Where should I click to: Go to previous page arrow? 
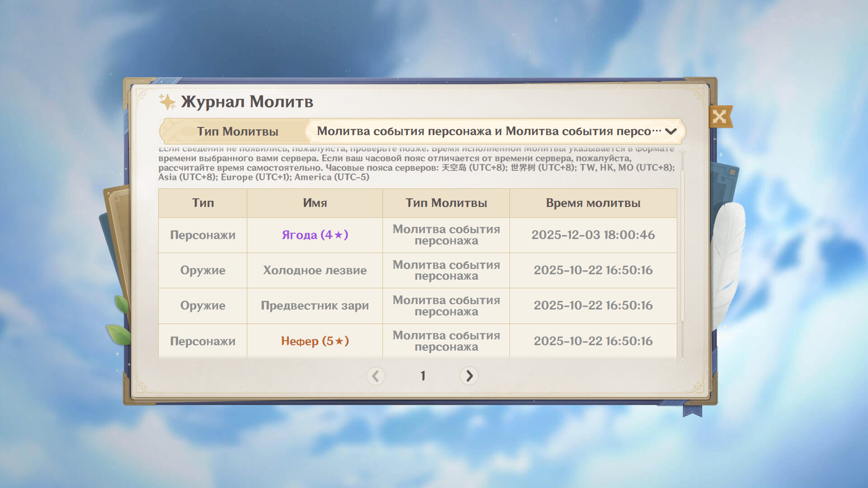376,376
